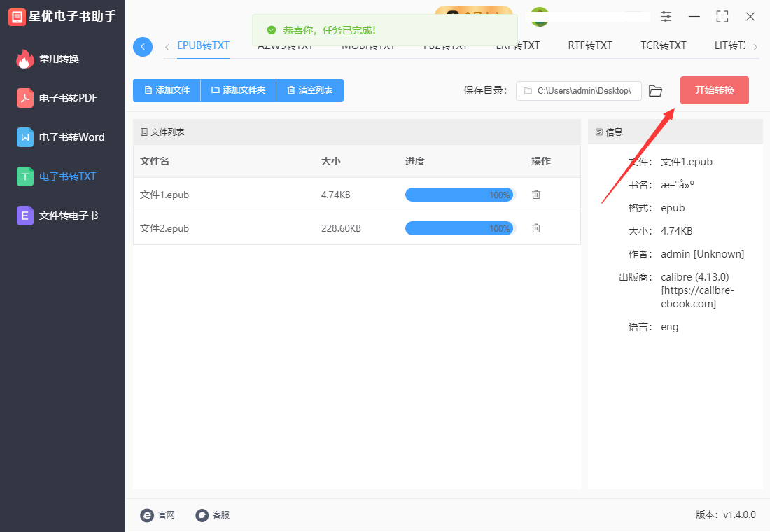Image resolution: width=770 pixels, height=532 pixels.
Task: Click the blue back circle button
Action: click(x=143, y=47)
